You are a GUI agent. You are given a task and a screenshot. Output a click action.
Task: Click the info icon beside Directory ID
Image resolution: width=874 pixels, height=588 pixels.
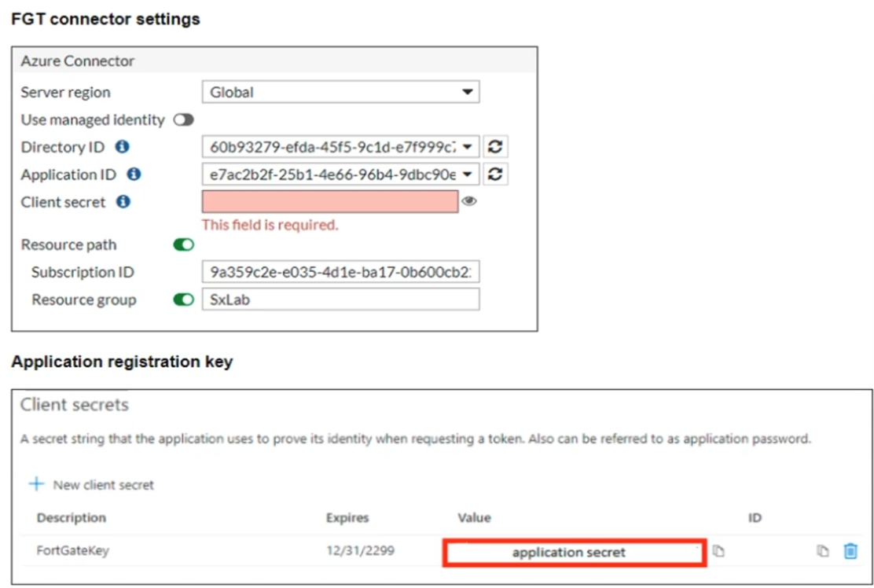click(122, 147)
